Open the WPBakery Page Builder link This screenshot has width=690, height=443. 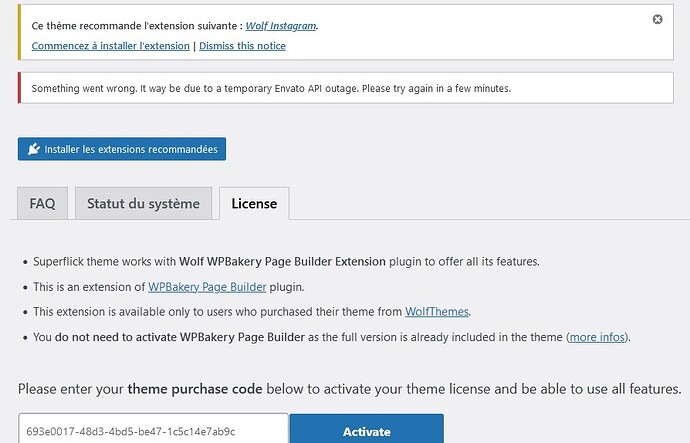[x=207, y=287]
